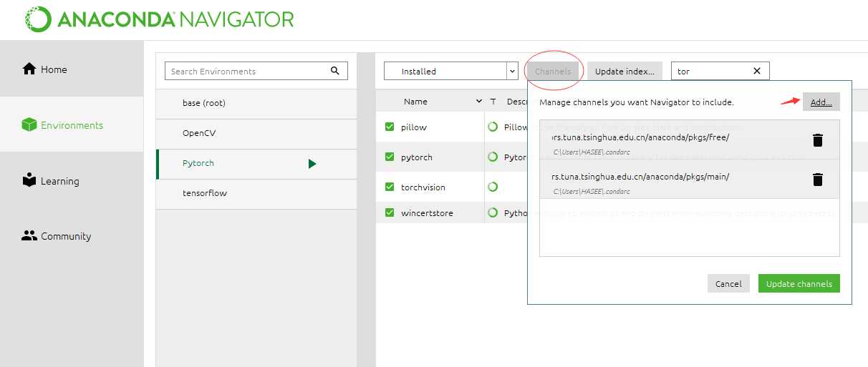The height and width of the screenshot is (367, 868).
Task: Uncheck the pytorch package checkbox
Action: coord(390,157)
